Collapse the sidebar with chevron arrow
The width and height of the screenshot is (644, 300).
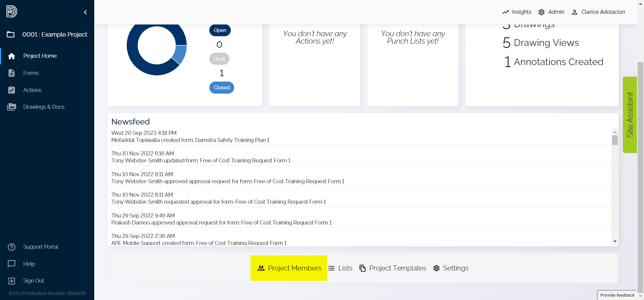[85, 12]
